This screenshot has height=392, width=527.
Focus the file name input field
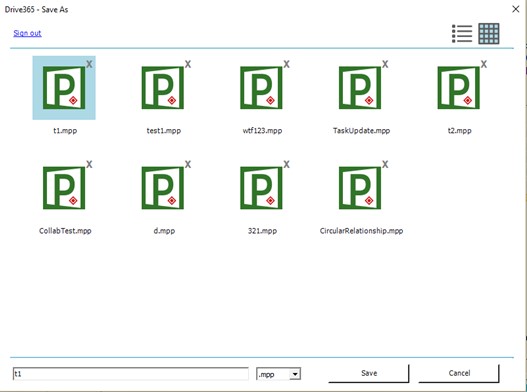[x=131, y=374]
